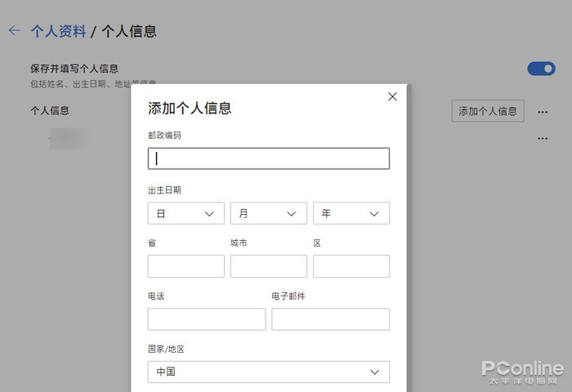Click the 省 province text field

coord(185,266)
